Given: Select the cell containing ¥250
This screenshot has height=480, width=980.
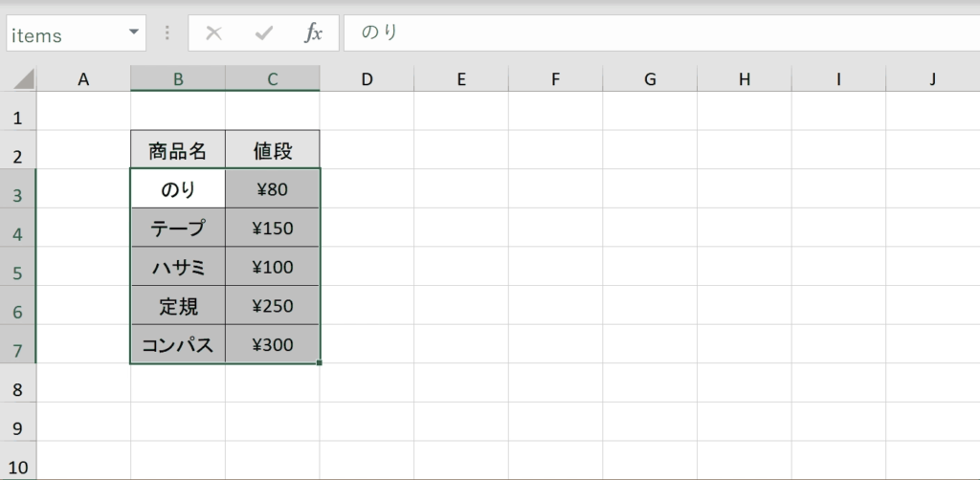Looking at the screenshot, I should pos(273,305).
